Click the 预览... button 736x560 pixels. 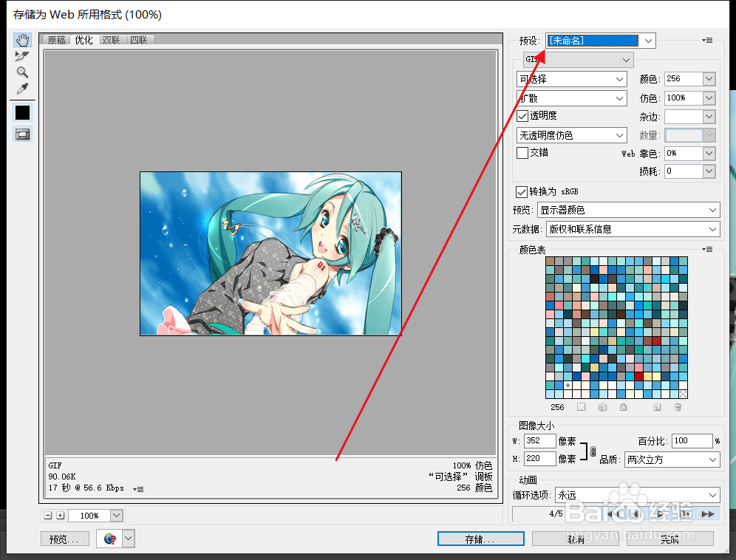point(65,539)
